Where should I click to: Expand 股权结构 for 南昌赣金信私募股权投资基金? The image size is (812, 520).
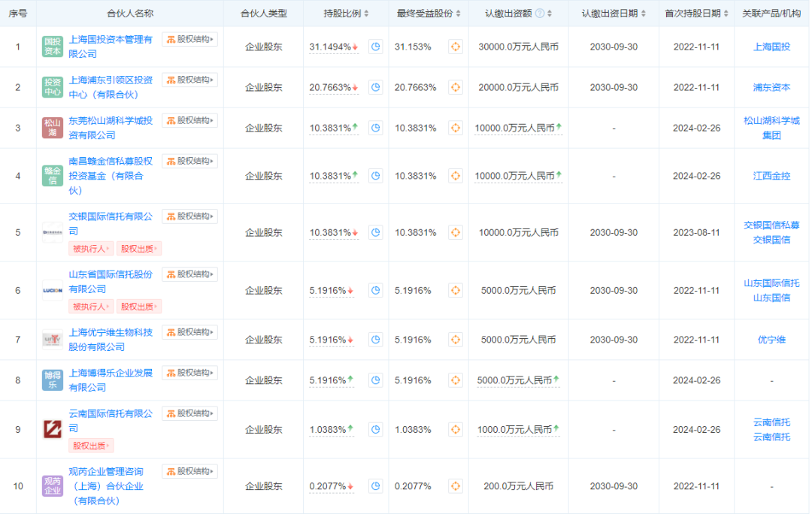point(190,162)
